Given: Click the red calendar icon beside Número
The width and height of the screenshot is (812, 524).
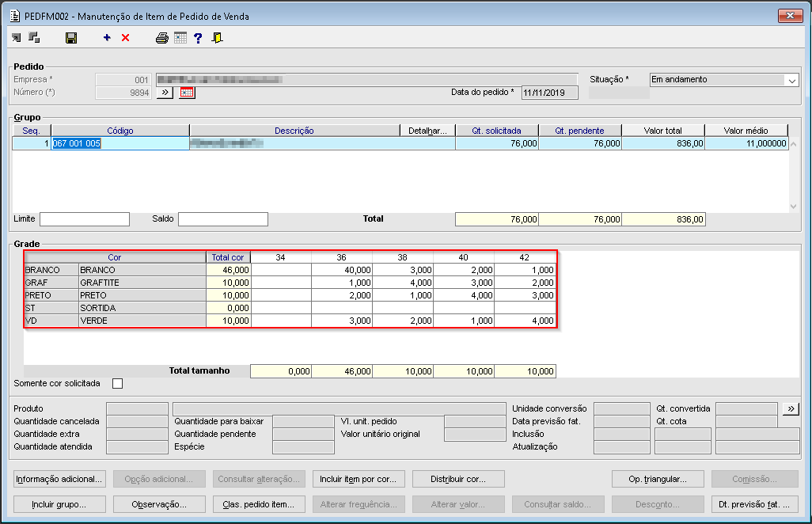Looking at the screenshot, I should 187,93.
